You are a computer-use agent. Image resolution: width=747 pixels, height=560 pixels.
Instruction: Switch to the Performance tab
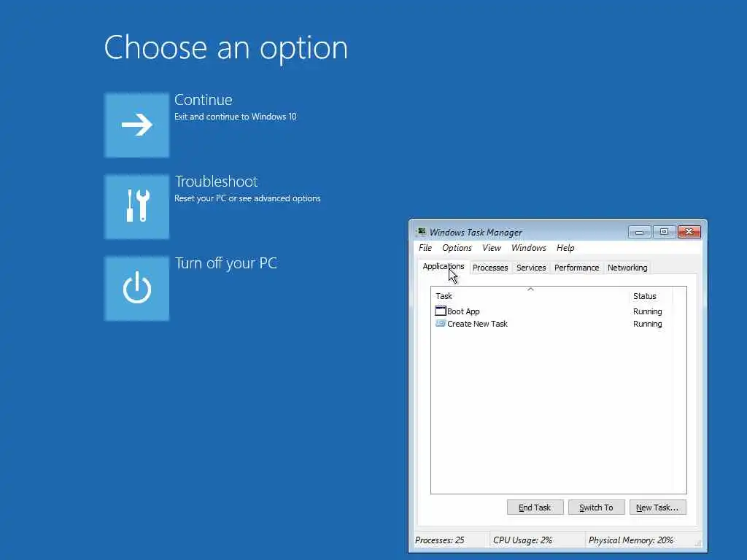click(x=576, y=268)
